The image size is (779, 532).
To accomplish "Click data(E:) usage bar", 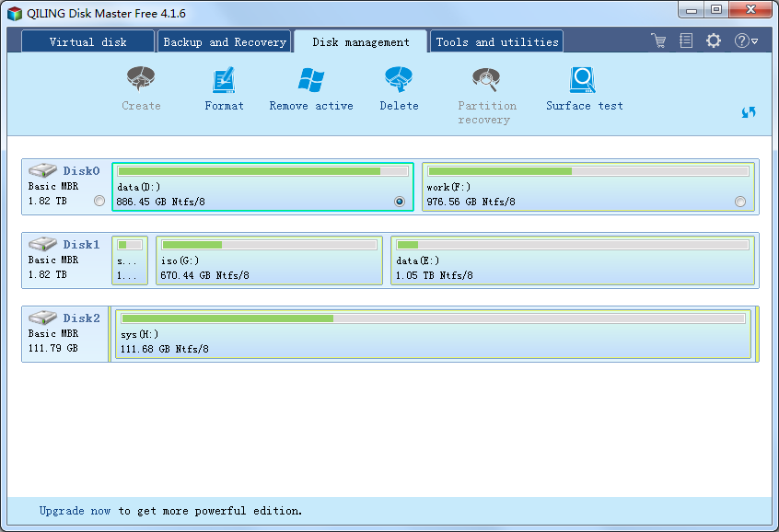I will click(573, 245).
